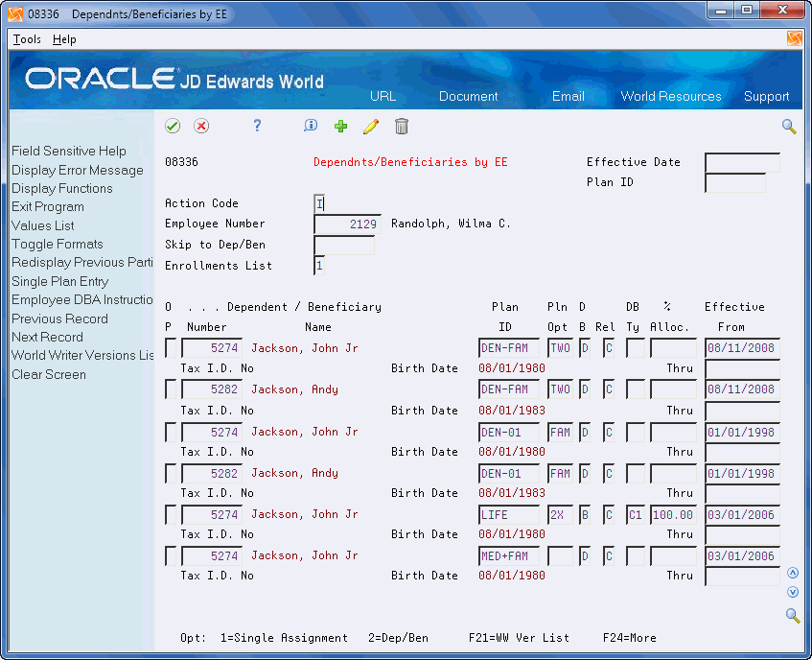Go to Next Record
This screenshot has width=812, height=660.
point(47,338)
